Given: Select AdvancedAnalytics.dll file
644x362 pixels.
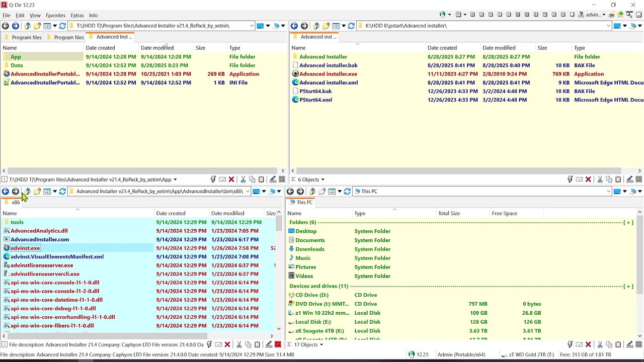Looking at the screenshot, I should click(x=39, y=231).
